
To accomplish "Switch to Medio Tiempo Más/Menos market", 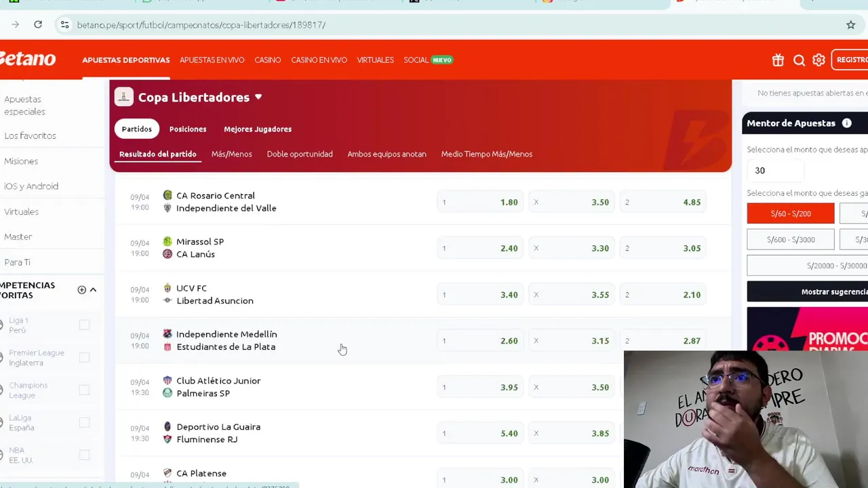I will 487,154.
